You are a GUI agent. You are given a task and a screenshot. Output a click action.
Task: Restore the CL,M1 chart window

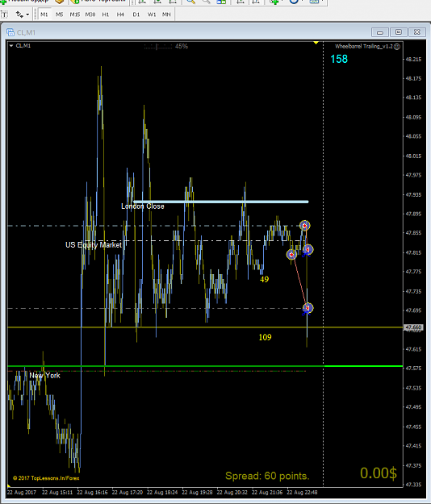click(399, 32)
